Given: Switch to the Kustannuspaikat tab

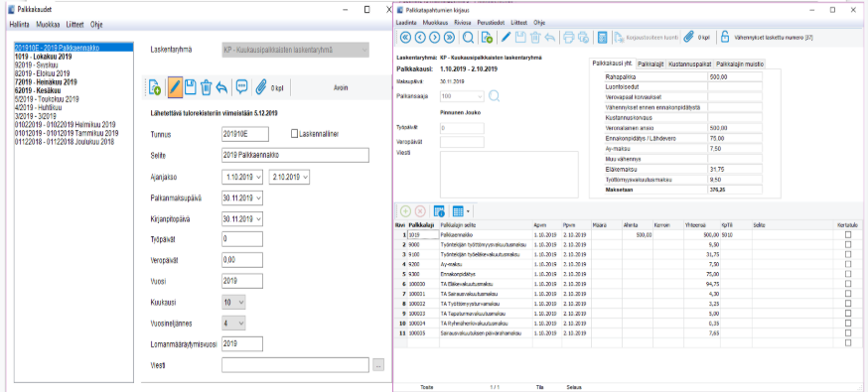Looking at the screenshot, I should click(x=690, y=64).
